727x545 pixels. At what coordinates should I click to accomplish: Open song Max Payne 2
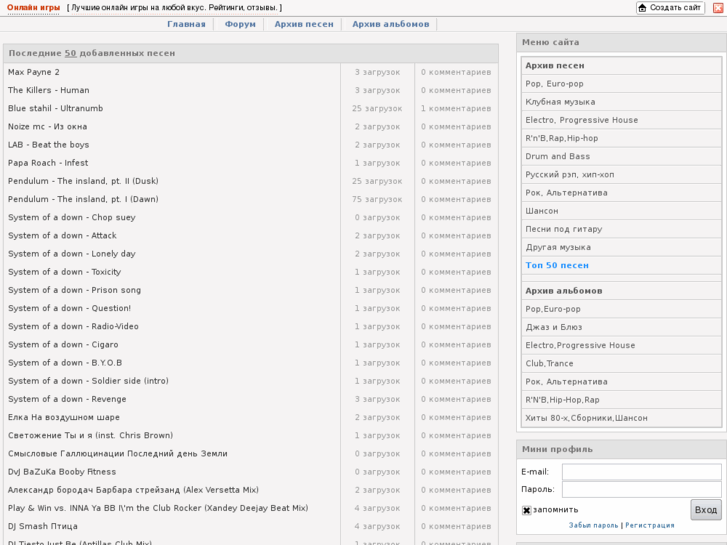click(x=33, y=72)
